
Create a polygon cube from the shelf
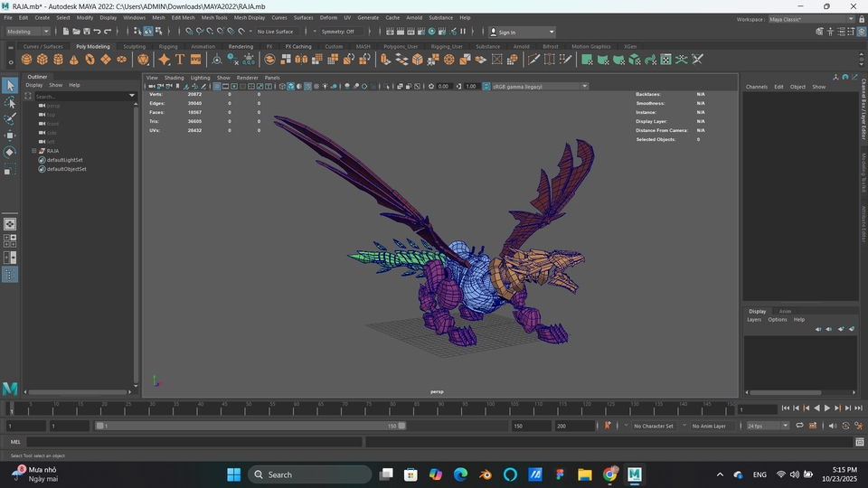(42, 60)
